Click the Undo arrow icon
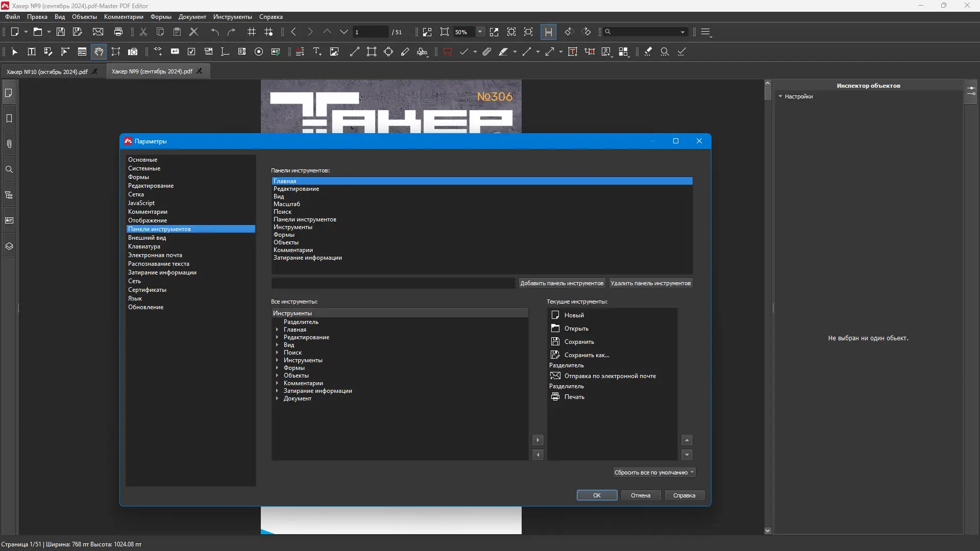This screenshot has width=980, height=551. click(x=215, y=32)
